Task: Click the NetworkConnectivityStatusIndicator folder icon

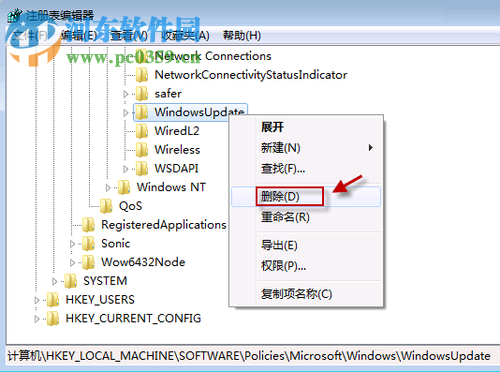Action: 142,75
